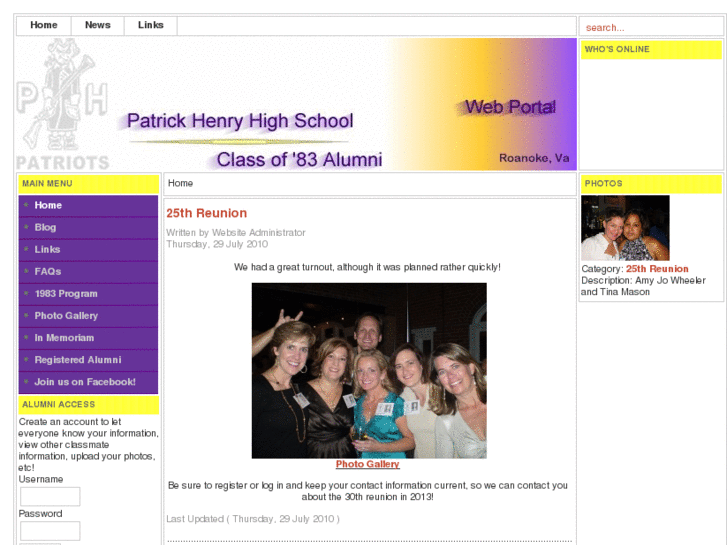Click the 'Written by Website Administrator' text
This screenshot has width=727, height=545.
tap(236, 233)
